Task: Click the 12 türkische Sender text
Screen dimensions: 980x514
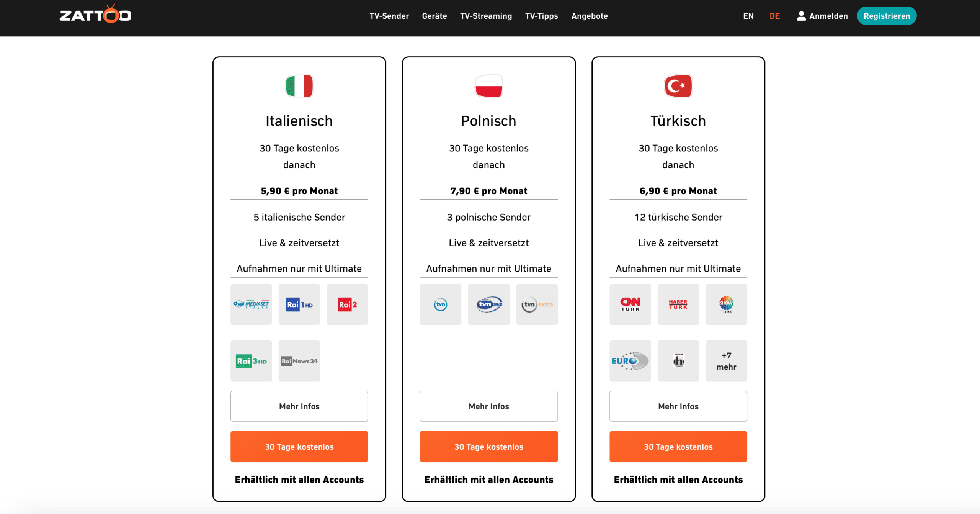Action: tap(678, 217)
